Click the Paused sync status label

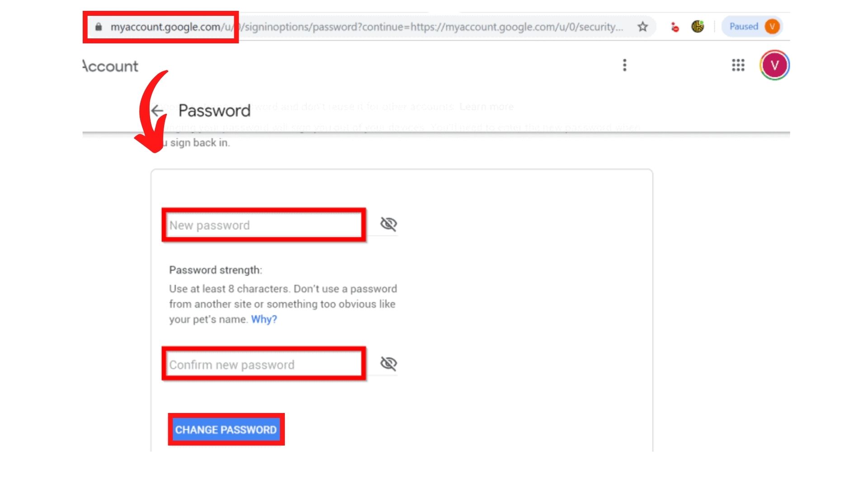click(743, 27)
